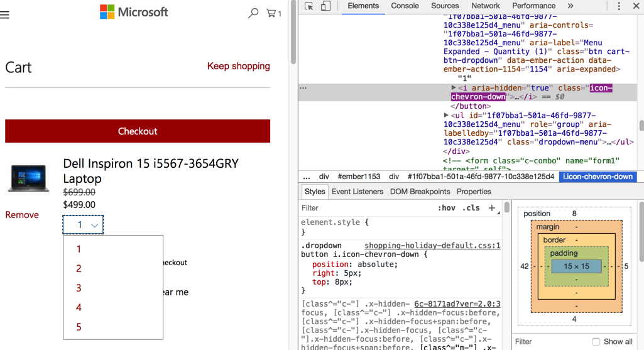Click the ellipsis beside the selected DOM node
The image size is (644, 350).
(x=303, y=88)
